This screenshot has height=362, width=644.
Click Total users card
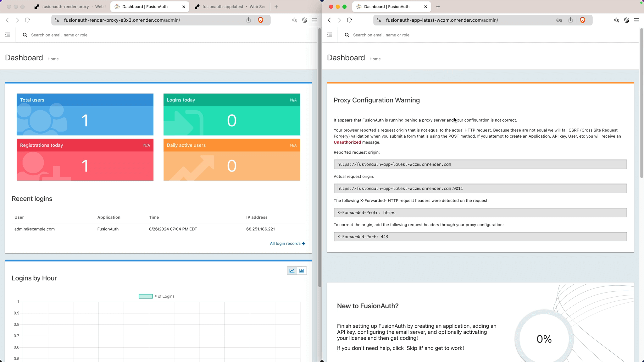click(85, 114)
